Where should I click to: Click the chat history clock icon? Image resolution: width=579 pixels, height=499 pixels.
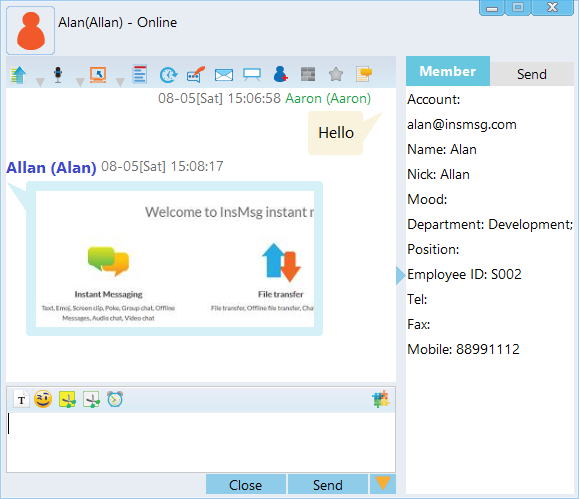pos(168,75)
